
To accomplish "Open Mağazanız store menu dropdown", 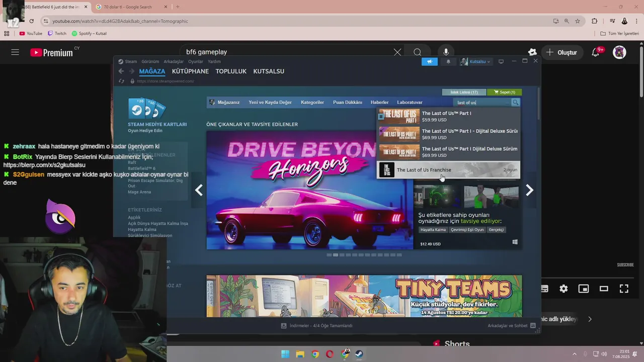I will [x=225, y=103].
